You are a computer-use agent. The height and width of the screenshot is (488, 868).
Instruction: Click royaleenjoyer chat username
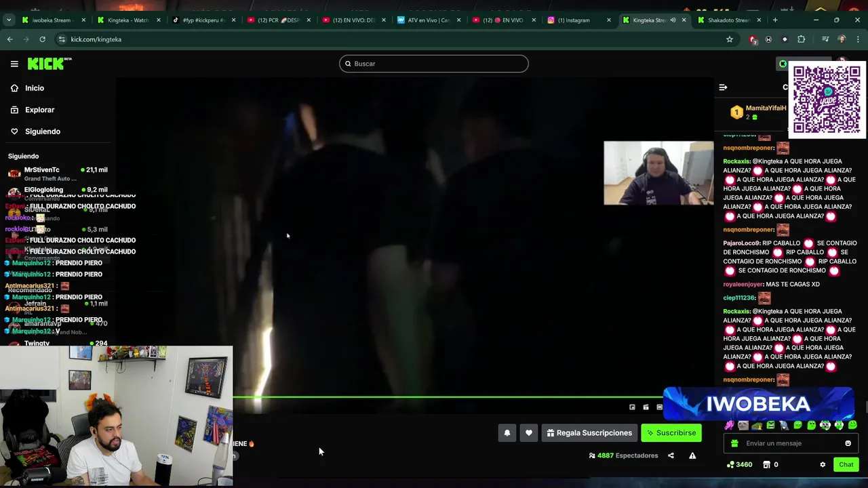click(743, 285)
